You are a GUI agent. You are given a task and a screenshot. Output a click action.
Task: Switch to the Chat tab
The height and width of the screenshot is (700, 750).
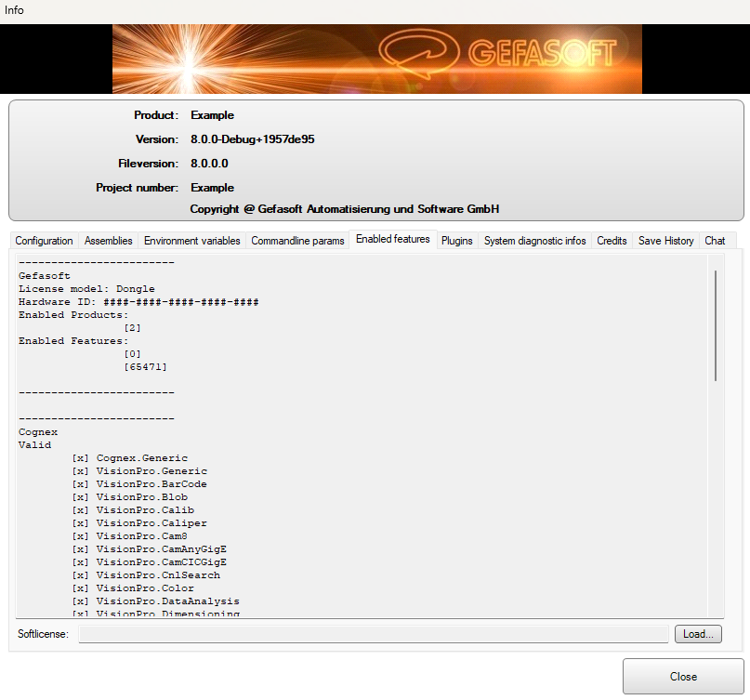715,241
